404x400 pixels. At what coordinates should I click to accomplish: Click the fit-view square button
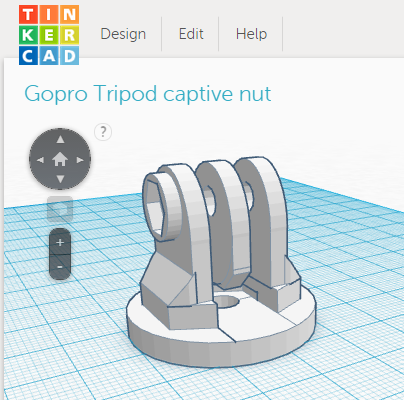point(60,209)
